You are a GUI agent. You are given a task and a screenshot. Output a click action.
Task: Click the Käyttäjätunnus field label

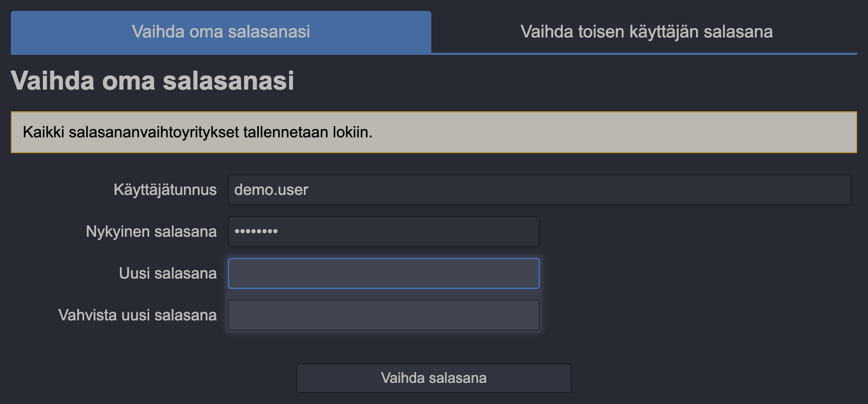coord(165,190)
